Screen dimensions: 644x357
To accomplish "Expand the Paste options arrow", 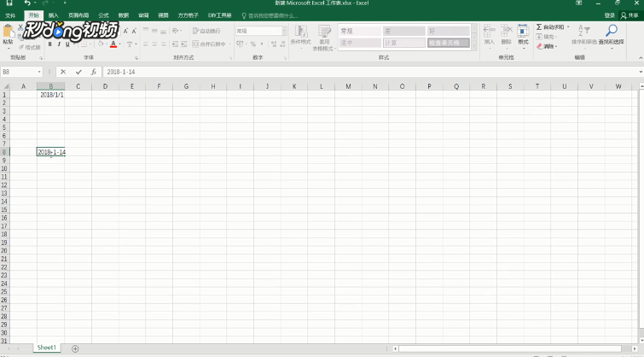I will tap(8, 48).
